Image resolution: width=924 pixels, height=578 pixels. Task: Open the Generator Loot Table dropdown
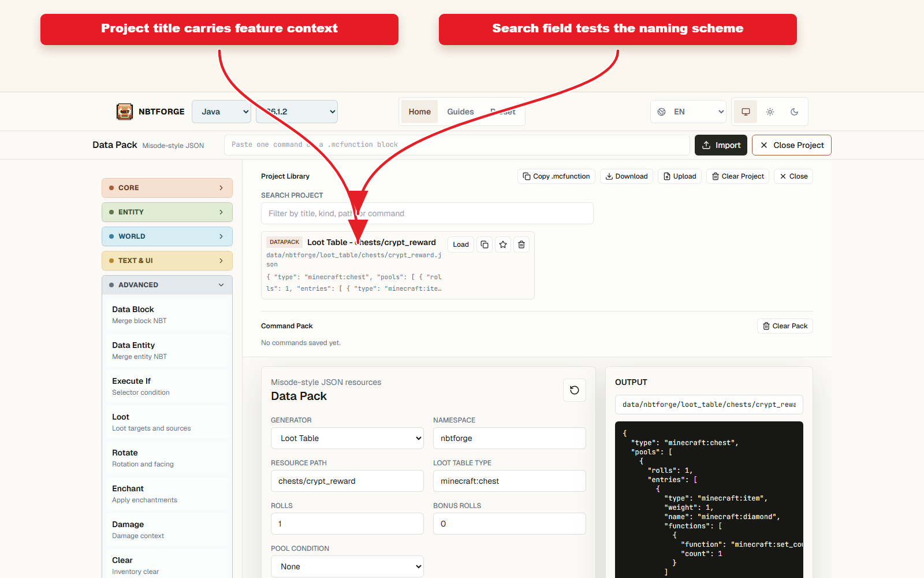[347, 438]
